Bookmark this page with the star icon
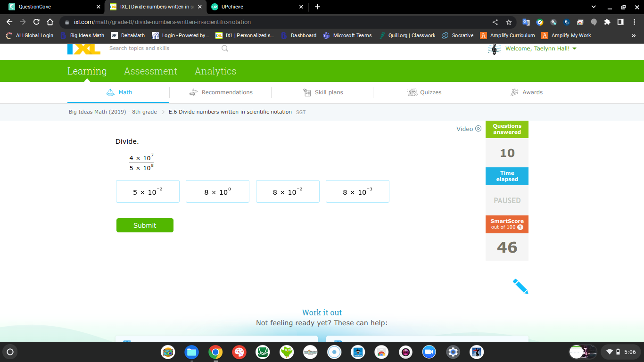The image size is (644, 362). click(509, 22)
